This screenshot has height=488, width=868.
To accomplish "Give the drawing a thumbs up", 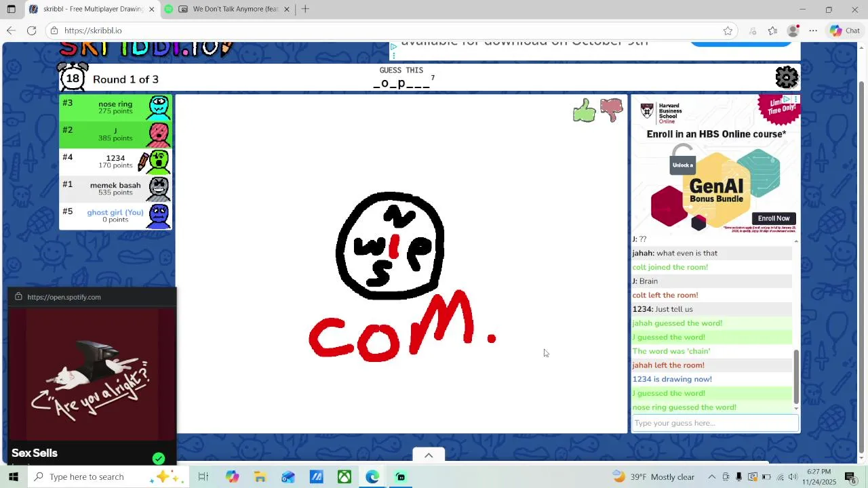I will pos(584,110).
